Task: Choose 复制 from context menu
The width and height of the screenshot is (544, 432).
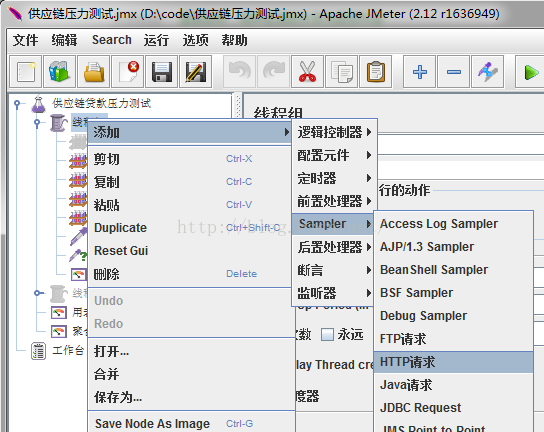Action: pos(189,182)
